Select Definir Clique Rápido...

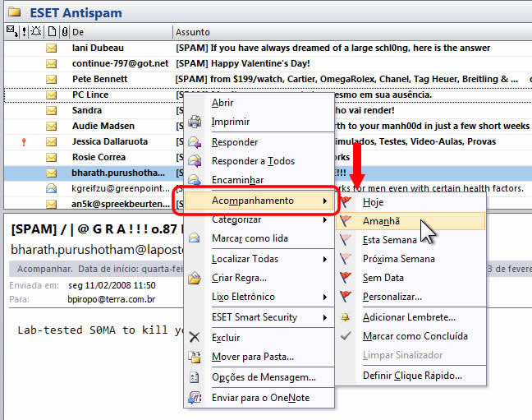(x=410, y=376)
